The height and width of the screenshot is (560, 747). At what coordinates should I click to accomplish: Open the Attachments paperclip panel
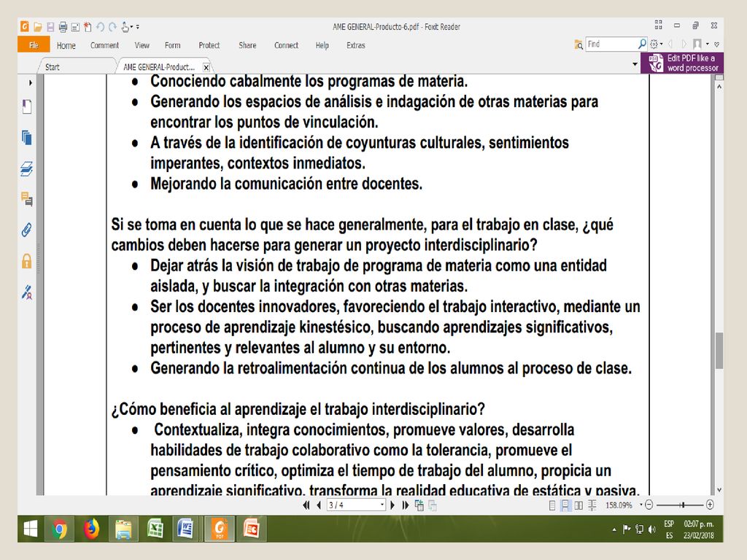(27, 230)
